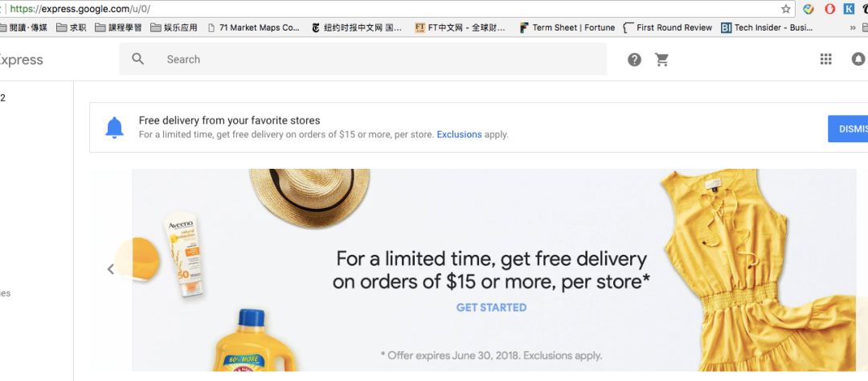Open the First Round Review bookmark
The width and height of the screenshot is (868, 381).
668,27
